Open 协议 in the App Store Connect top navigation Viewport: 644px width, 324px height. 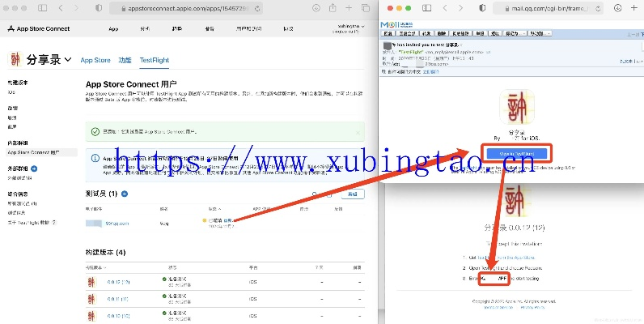pyautogui.click(x=288, y=29)
